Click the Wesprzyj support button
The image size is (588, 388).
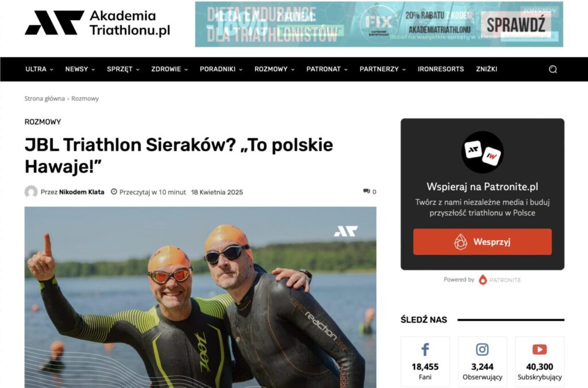point(482,241)
